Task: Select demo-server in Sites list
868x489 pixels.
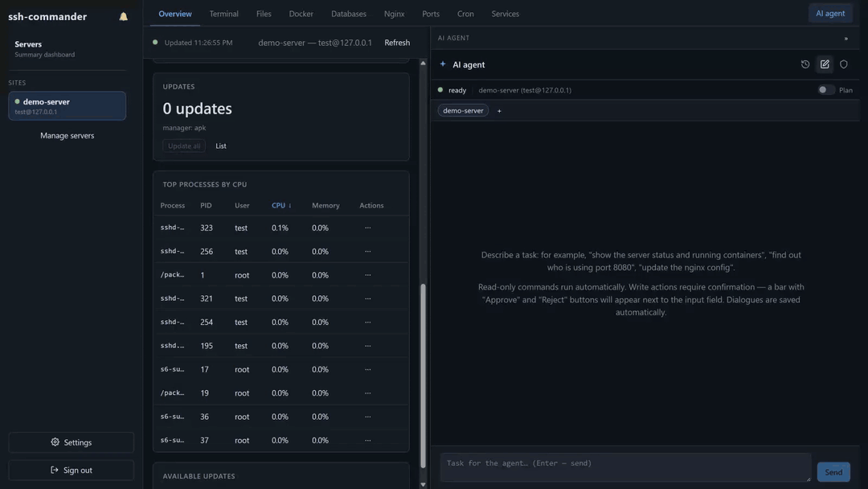Action: tap(67, 106)
